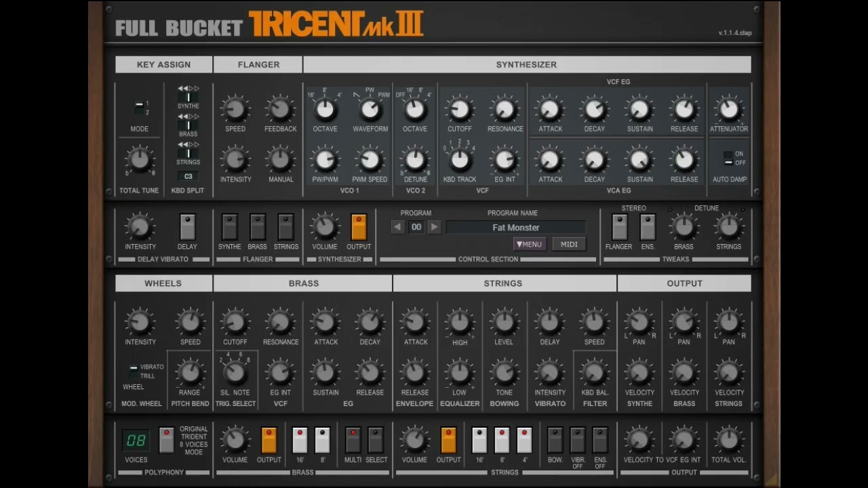Toggle the Brass OUTPUT orange switch
This screenshot has width=868, height=488.
tap(269, 440)
